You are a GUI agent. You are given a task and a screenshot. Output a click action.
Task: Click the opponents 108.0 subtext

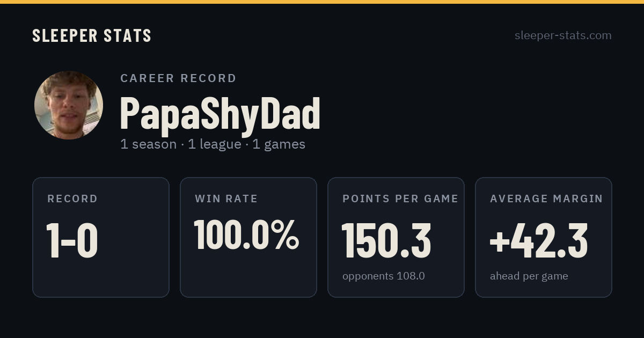[384, 276]
